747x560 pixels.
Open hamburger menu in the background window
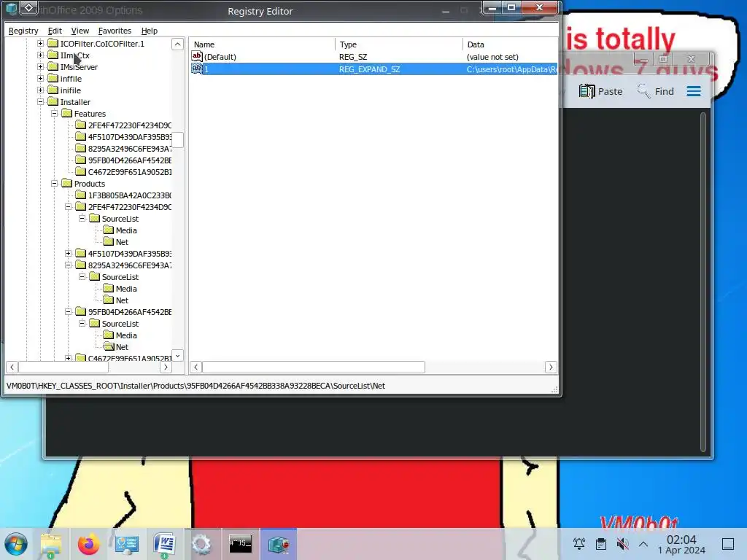click(694, 91)
